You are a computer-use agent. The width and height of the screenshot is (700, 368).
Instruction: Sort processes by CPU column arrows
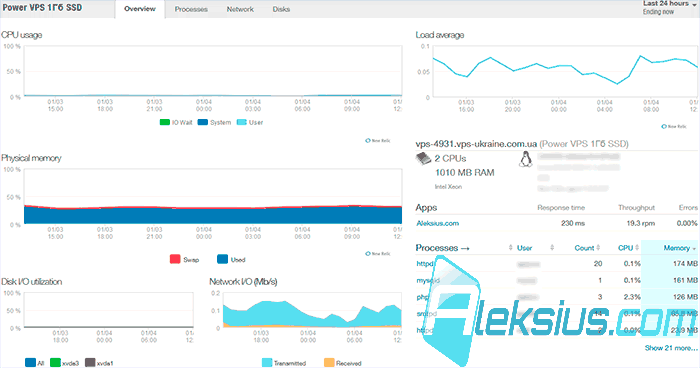pyautogui.click(x=637, y=248)
